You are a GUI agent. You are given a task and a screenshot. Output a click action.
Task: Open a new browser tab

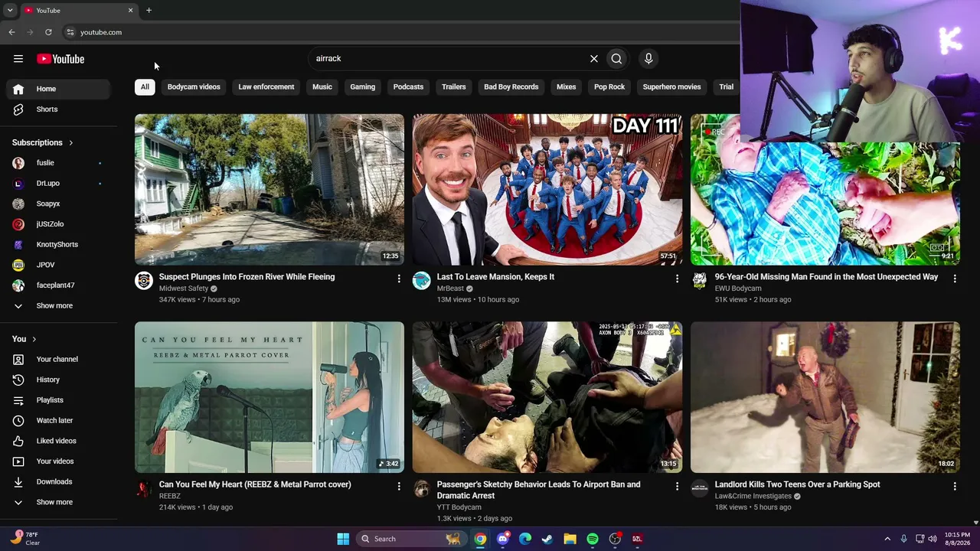click(149, 11)
